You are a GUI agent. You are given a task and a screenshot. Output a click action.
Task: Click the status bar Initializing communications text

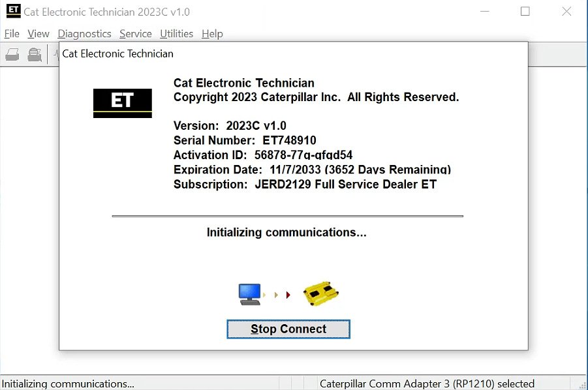point(68,383)
